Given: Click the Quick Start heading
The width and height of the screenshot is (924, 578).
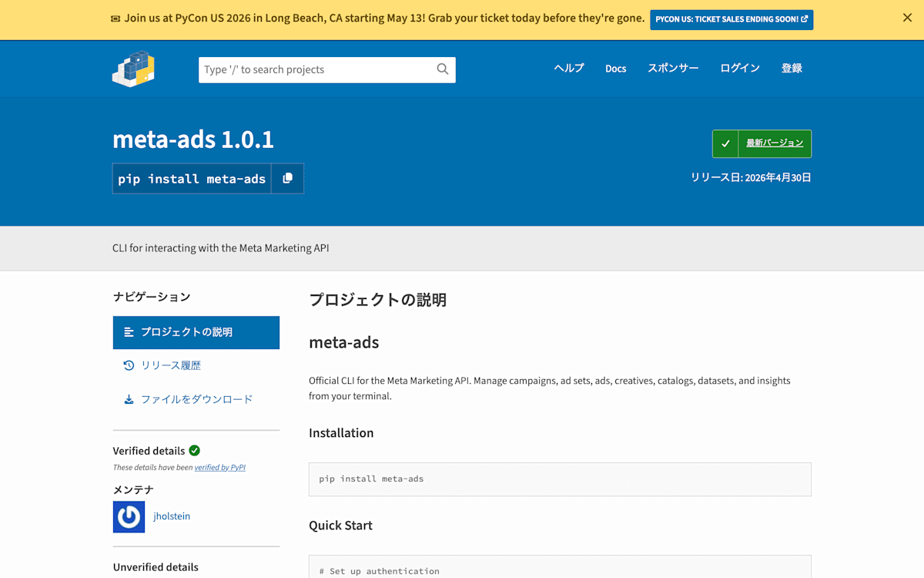Looking at the screenshot, I should [x=340, y=526].
